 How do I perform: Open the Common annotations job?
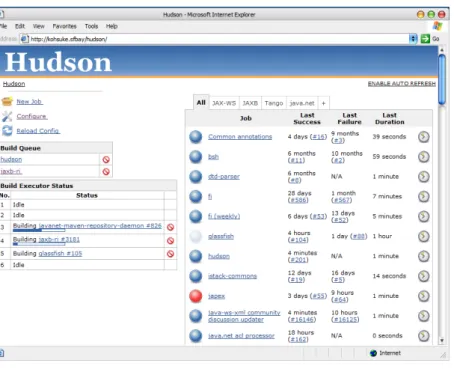click(240, 137)
